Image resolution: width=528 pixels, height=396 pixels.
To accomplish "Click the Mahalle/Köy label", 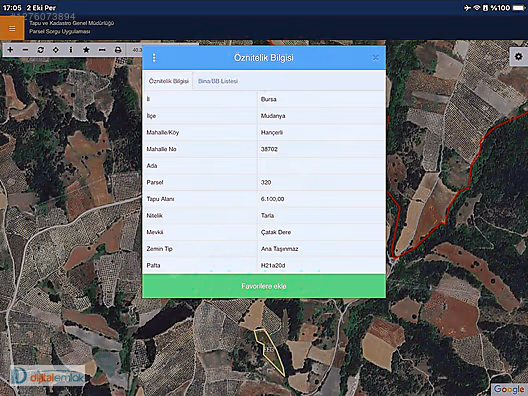I will click(x=163, y=133).
